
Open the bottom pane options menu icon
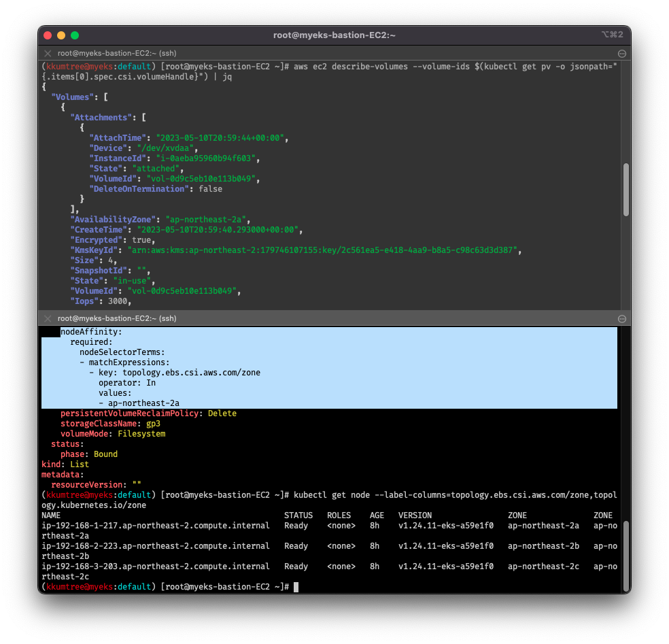pyautogui.click(x=622, y=319)
